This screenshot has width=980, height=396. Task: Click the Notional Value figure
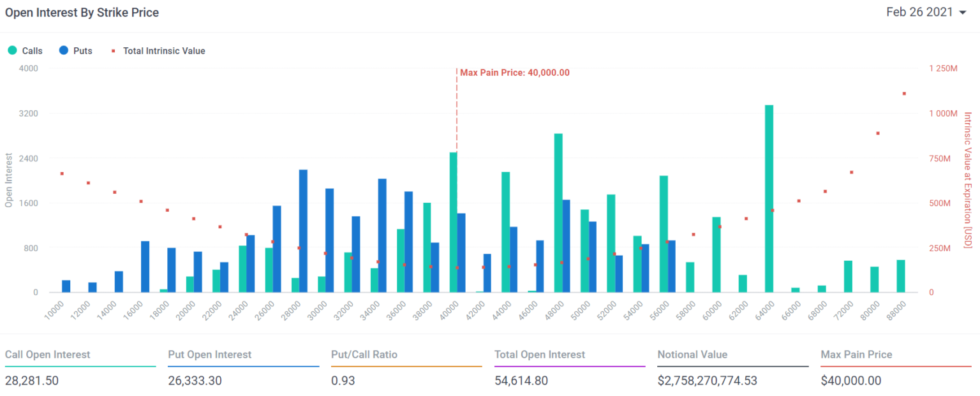tap(708, 381)
